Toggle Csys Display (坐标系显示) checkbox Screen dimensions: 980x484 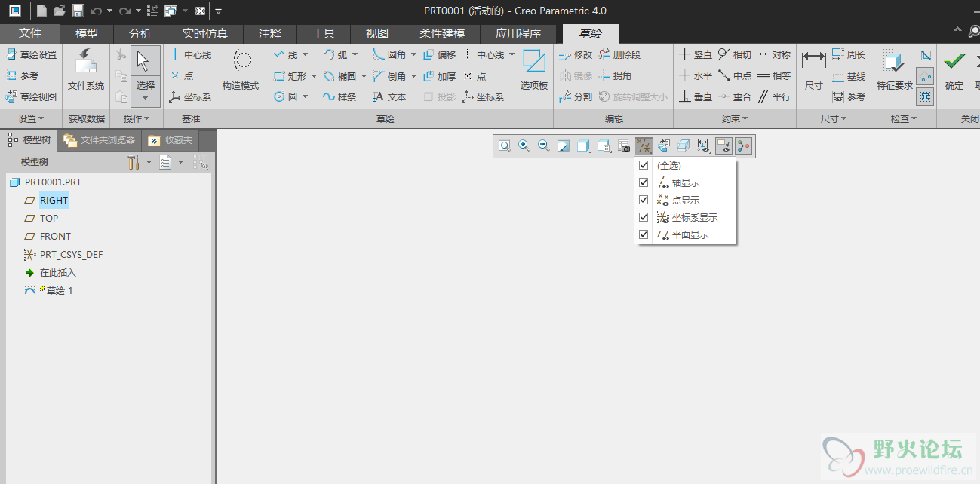644,217
